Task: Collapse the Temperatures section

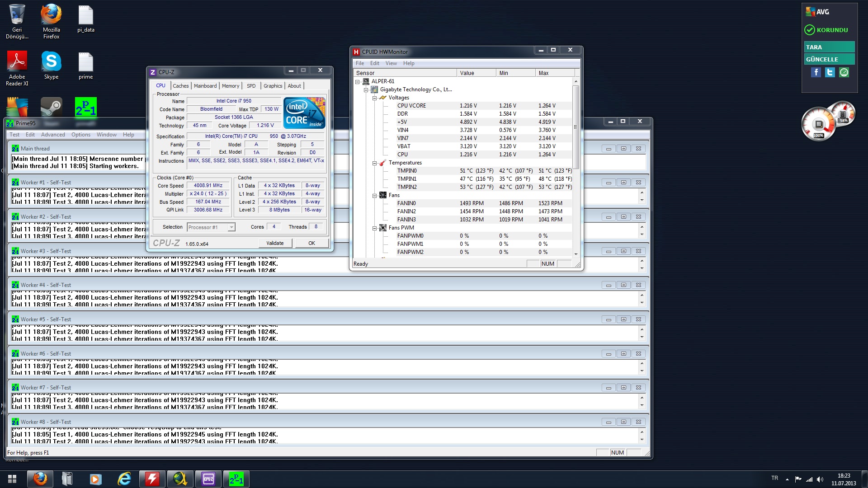Action: click(x=374, y=163)
